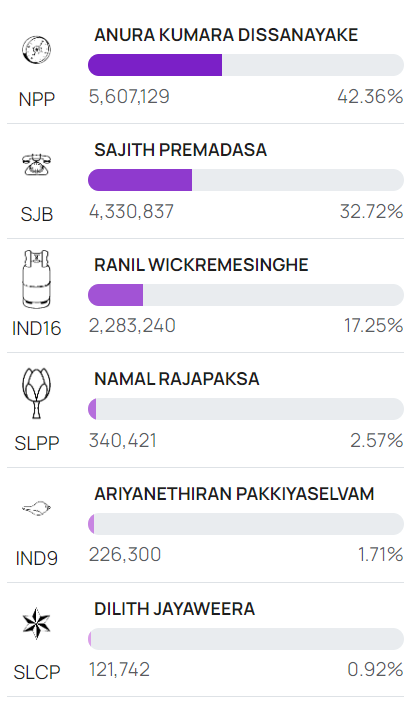The height and width of the screenshot is (711, 420).
Task: Select Ariyanethiran Pakkiyaselvam candidate name
Action: point(234,494)
